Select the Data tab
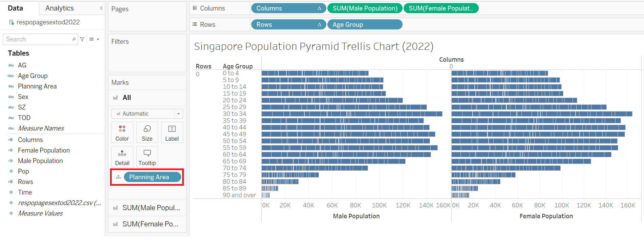The image size is (644, 244). (16, 8)
